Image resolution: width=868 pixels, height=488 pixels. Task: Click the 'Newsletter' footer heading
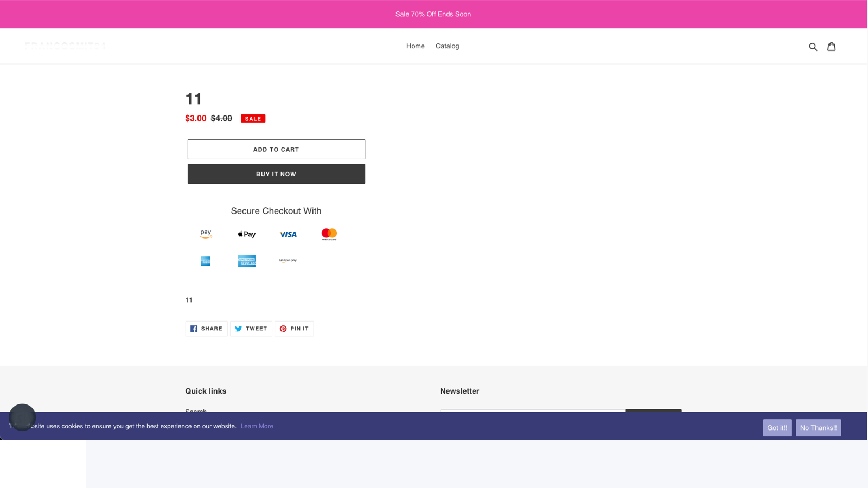pos(459,391)
